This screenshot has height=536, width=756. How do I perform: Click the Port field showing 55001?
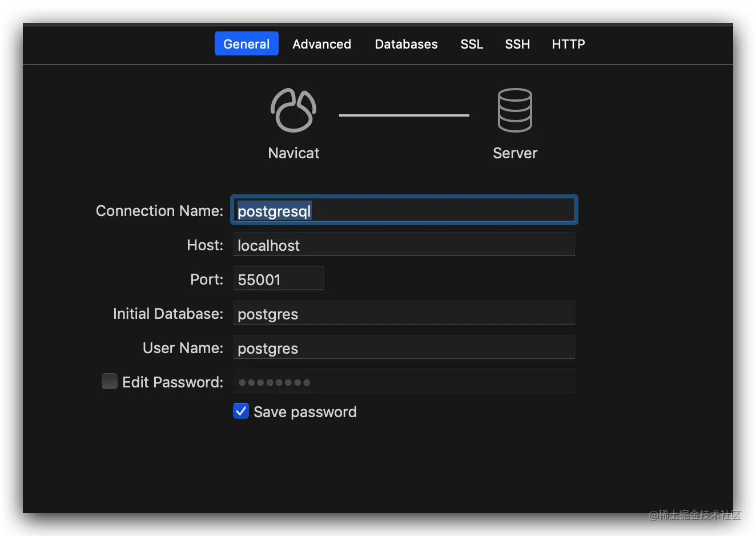point(279,279)
